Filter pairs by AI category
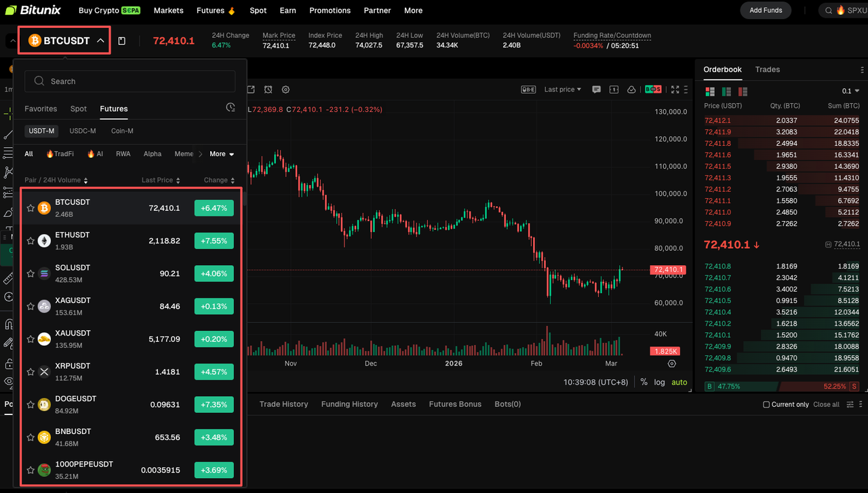868x493 pixels. [x=95, y=154]
